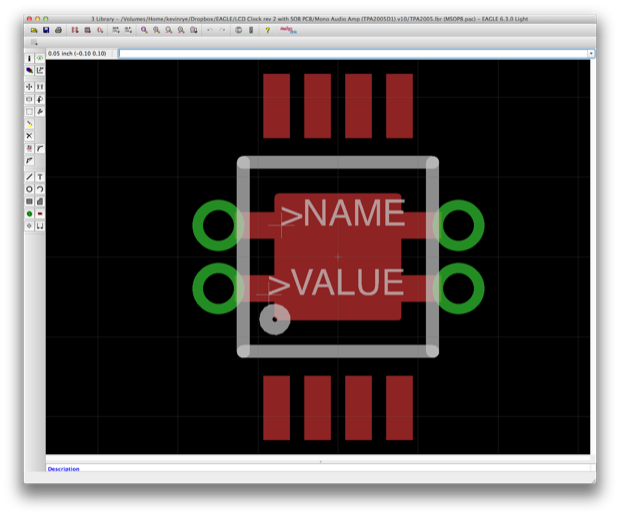Select the Move tool
The image size is (620, 516).
[x=29, y=87]
